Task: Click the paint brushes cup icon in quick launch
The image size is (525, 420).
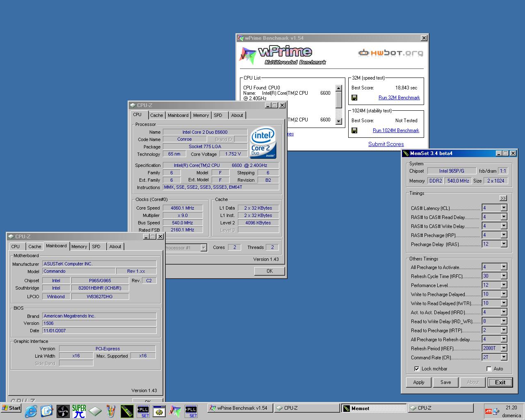Action: 111,411
